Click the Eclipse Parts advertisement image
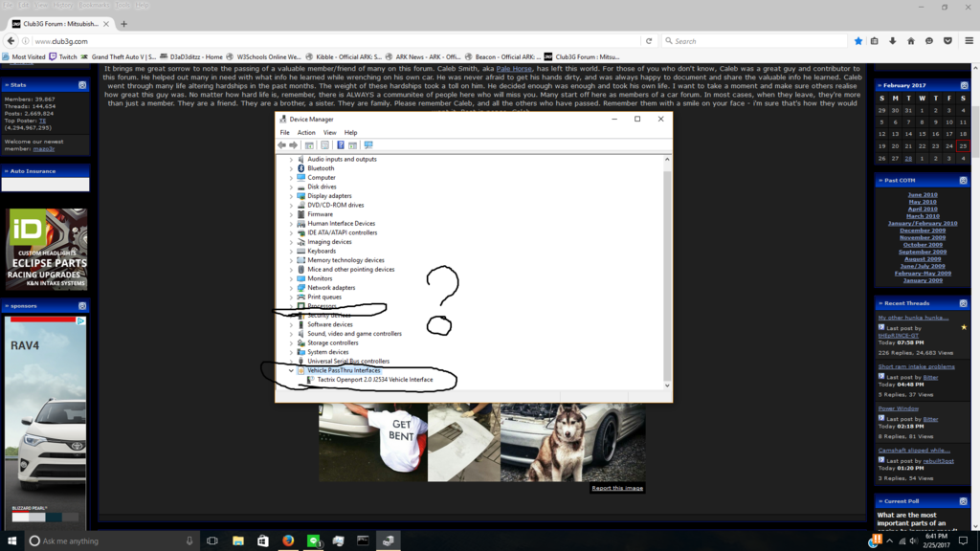 (46, 250)
